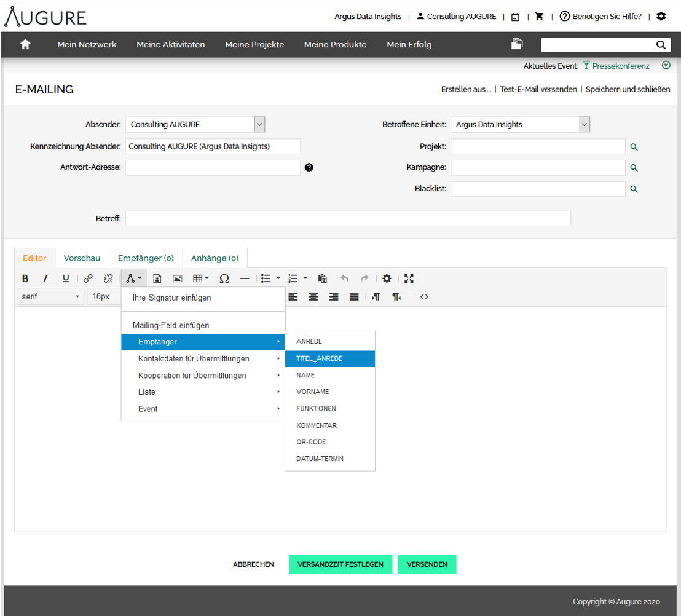Choose Ihre Signatur einfügen menu entry
The height and width of the screenshot is (616, 681).
[x=203, y=298]
